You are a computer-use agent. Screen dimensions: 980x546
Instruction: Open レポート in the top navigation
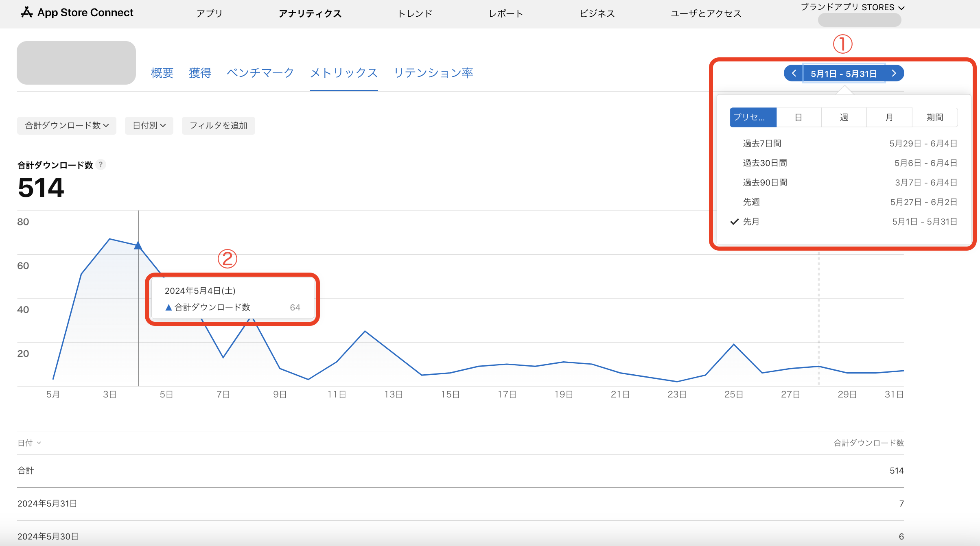[x=505, y=13]
